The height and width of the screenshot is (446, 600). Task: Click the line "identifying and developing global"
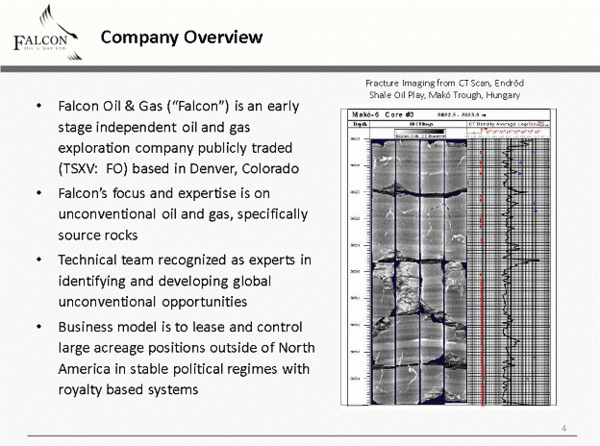(x=164, y=281)
